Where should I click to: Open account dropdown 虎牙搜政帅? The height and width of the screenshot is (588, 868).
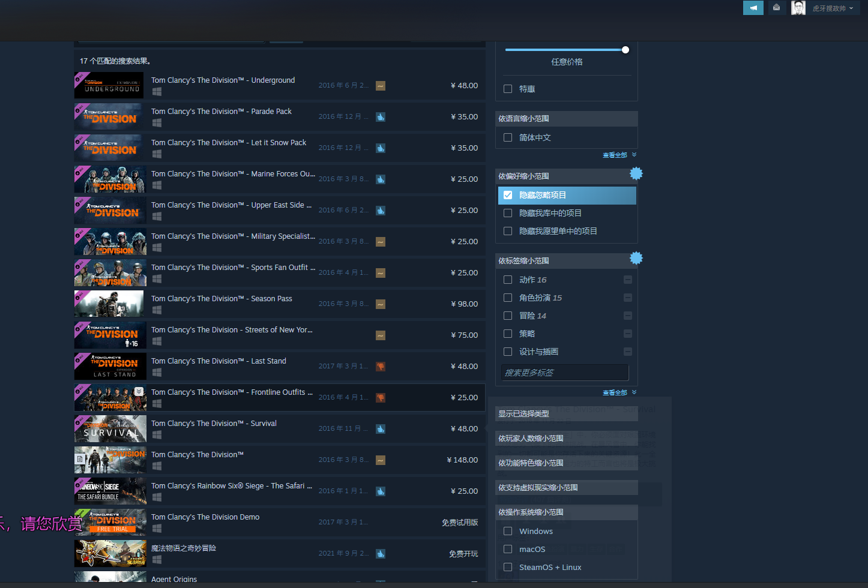click(833, 8)
